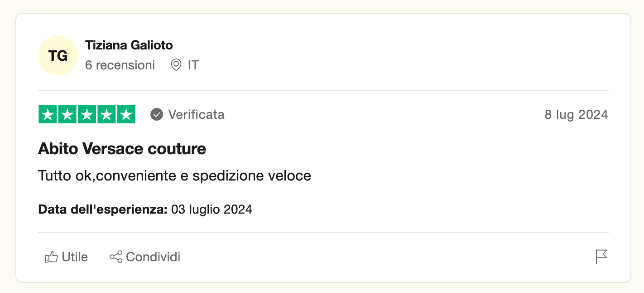Click the verified checkmark badge icon
Image resolution: width=644 pixels, height=293 pixels.
157,115
